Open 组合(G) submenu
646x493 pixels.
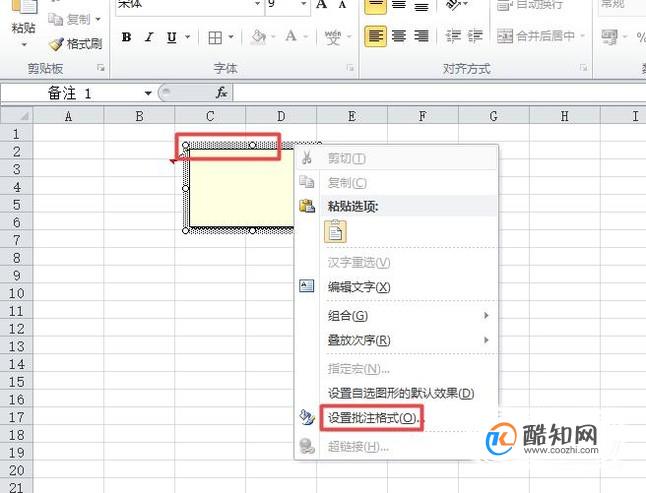click(x=396, y=316)
